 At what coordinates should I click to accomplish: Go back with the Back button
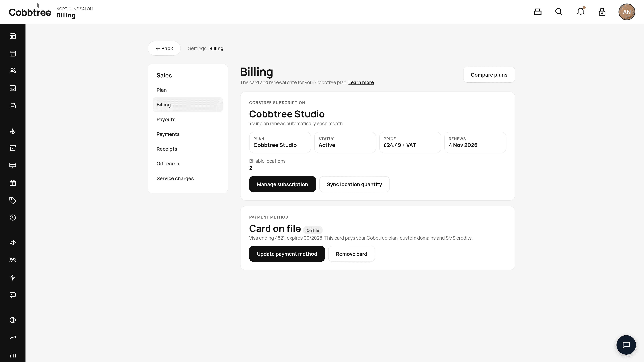tap(164, 48)
